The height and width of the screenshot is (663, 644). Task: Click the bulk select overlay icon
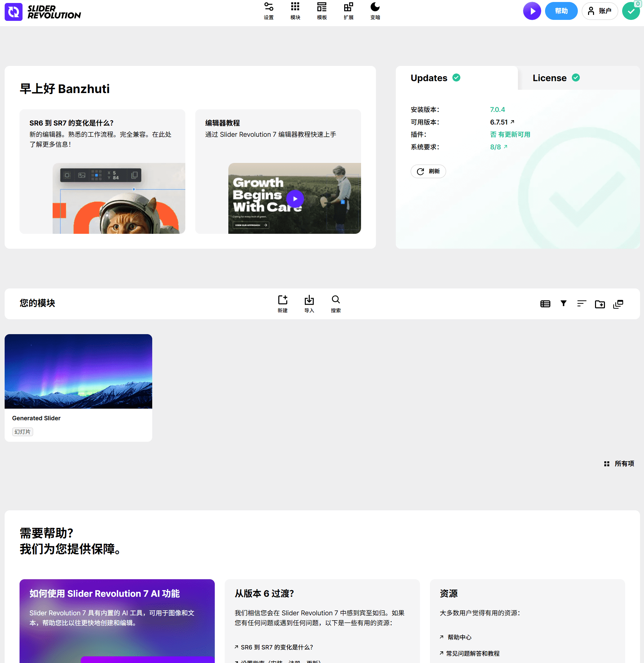[x=618, y=304]
